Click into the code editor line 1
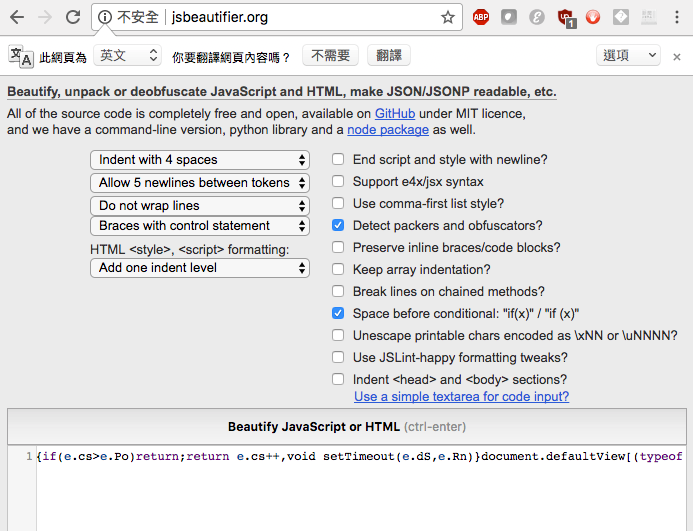 (360, 456)
